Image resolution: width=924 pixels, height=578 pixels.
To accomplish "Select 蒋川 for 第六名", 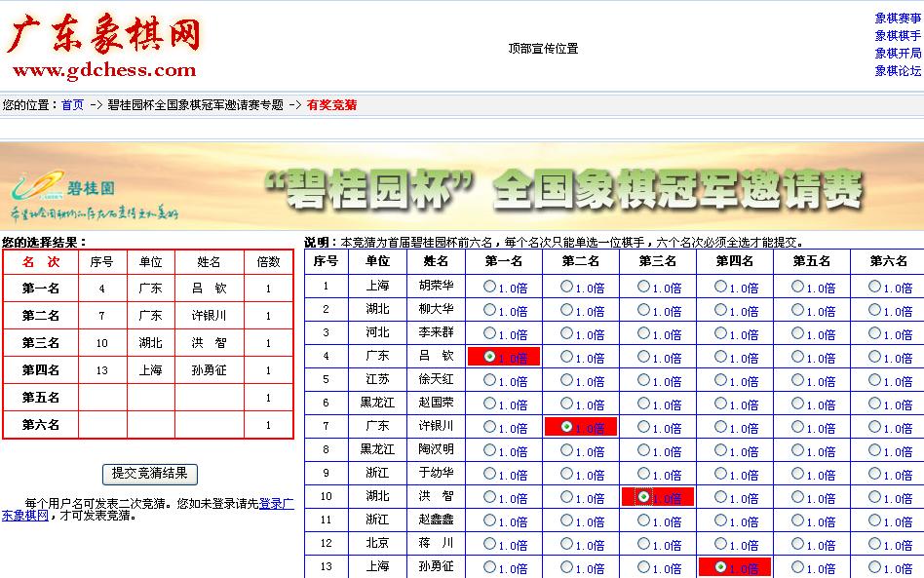I will click(874, 543).
